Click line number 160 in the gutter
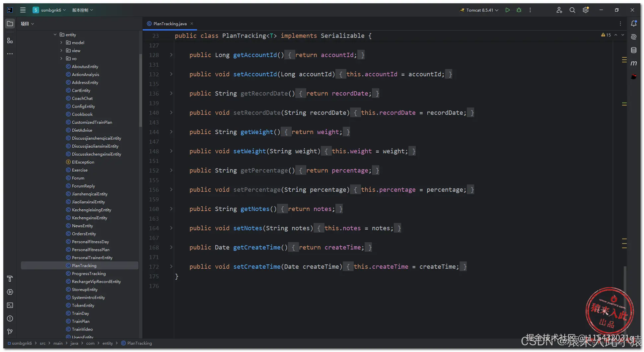The image size is (644, 352). pos(154,209)
